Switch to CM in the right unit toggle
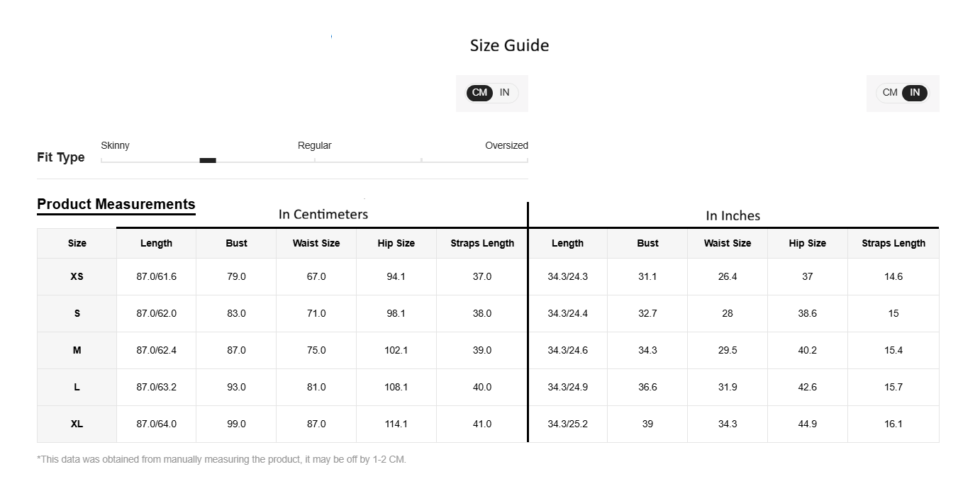This screenshot has height=496, width=980. [x=890, y=93]
